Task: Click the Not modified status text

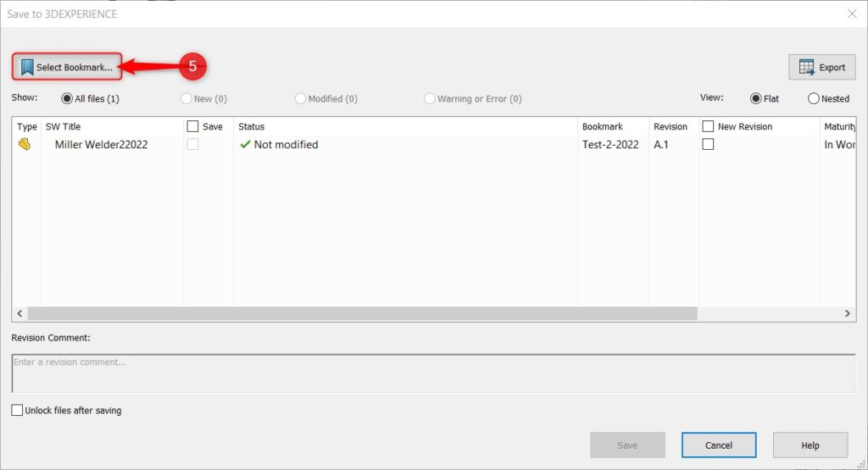Action: [287, 144]
